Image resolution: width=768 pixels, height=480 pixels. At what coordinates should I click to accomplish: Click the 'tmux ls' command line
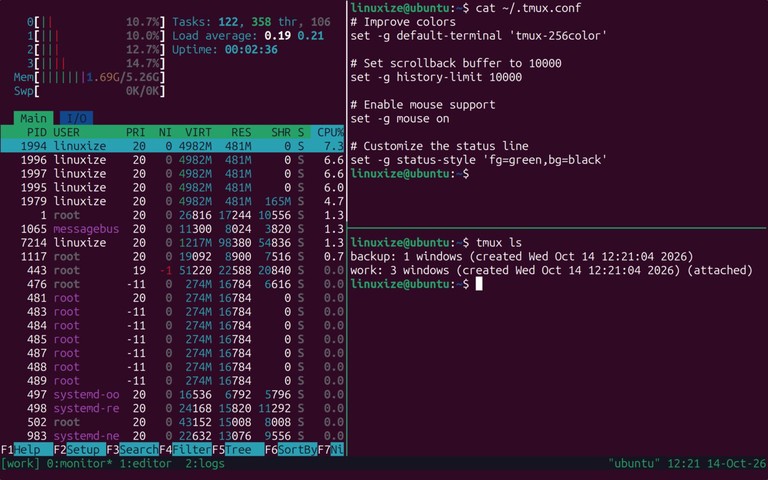pos(436,242)
